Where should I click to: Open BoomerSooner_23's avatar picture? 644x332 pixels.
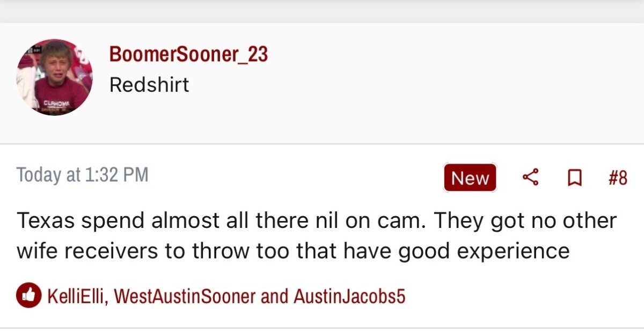(x=54, y=77)
